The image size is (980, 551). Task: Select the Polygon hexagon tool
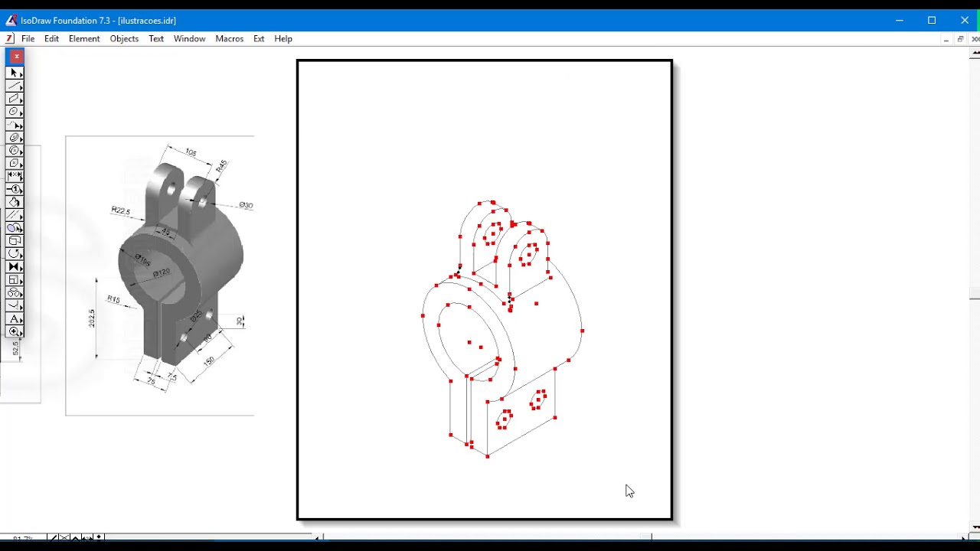[15, 164]
